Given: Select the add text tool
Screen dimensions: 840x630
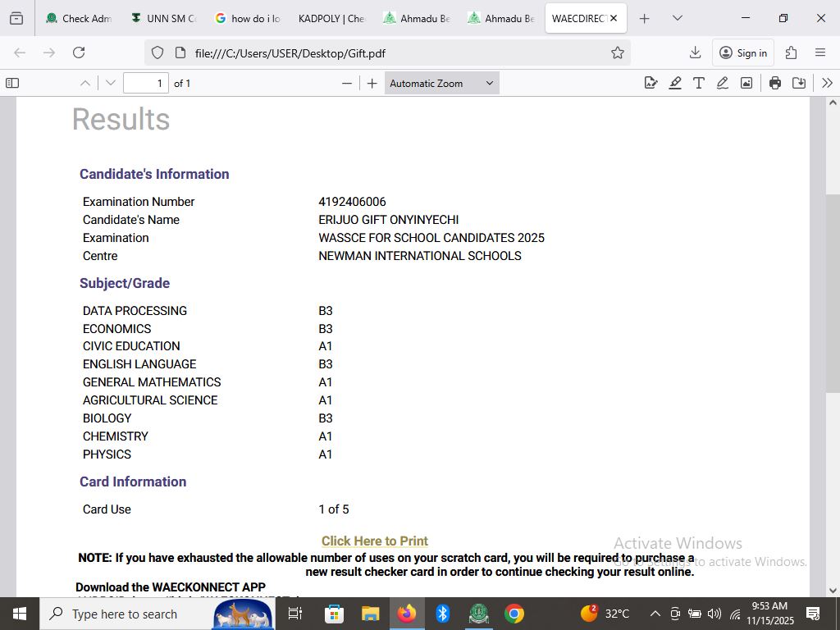Looking at the screenshot, I should [x=698, y=83].
